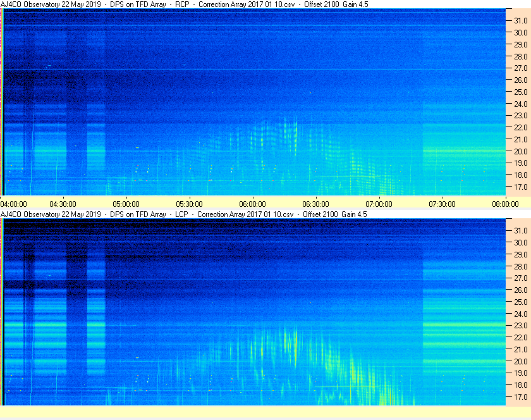Click the 31.0 frequency label on RCP chart
This screenshot has height=420, width=531.
coord(521,21)
